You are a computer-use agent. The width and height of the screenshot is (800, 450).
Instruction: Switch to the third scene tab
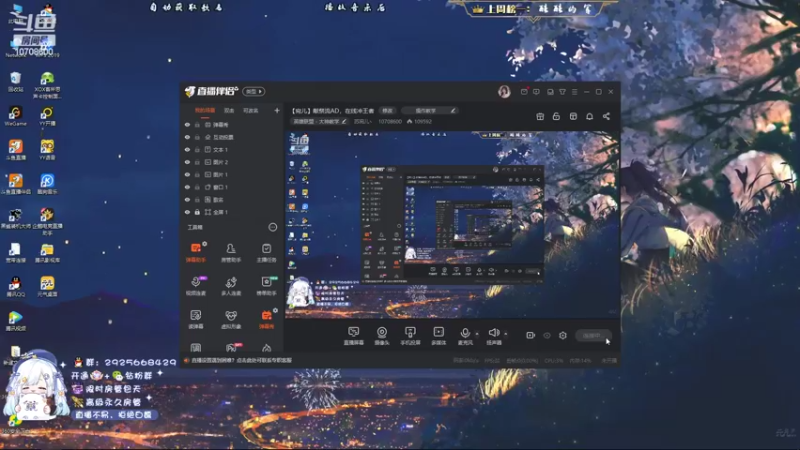pyautogui.click(x=251, y=111)
